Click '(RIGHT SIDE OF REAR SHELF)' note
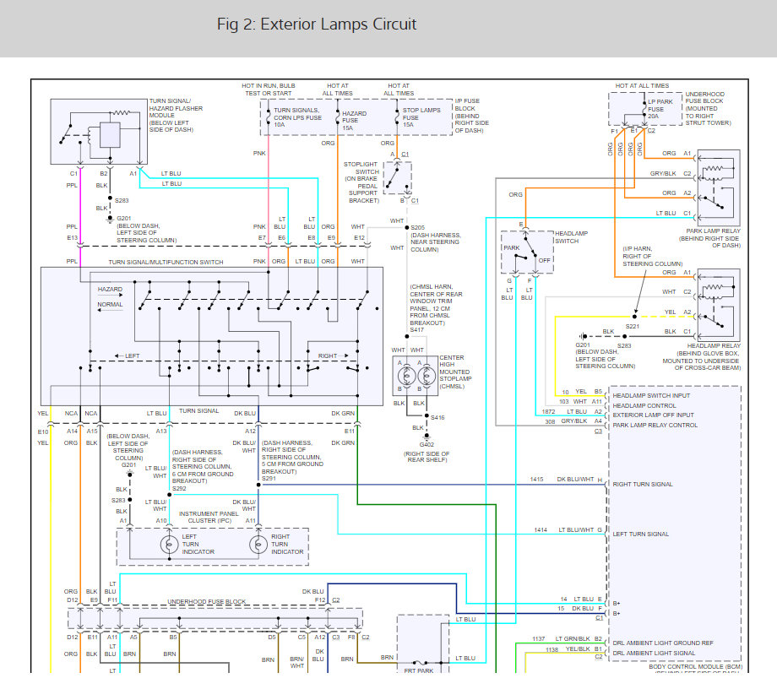The image size is (777, 700). (427, 457)
